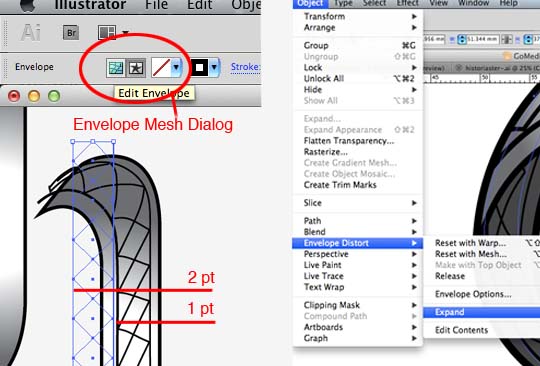Expand the Blend submenu
Image resolution: width=540 pixels, height=366 pixels.
[x=358, y=232]
